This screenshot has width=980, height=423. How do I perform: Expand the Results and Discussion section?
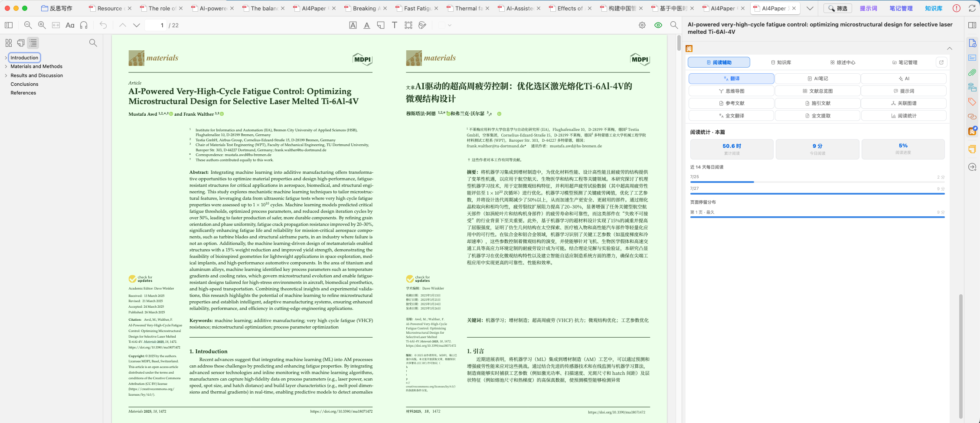(x=6, y=75)
